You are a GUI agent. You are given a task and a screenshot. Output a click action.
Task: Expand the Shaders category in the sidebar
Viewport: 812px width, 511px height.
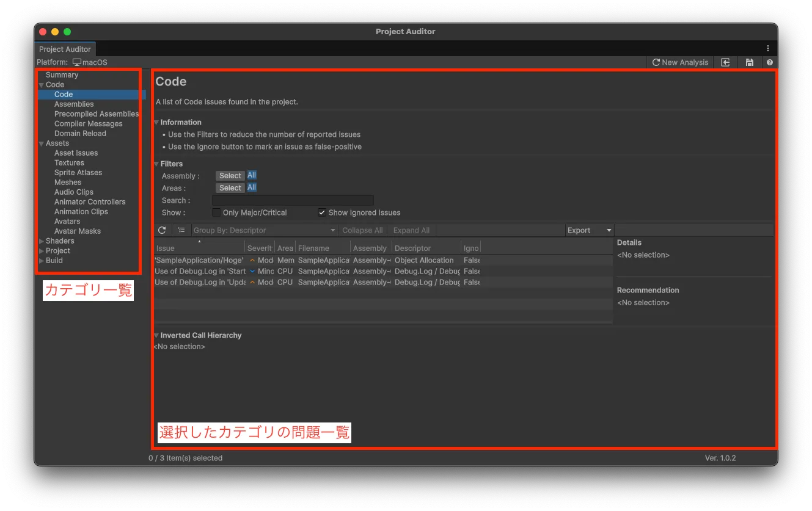(42, 241)
